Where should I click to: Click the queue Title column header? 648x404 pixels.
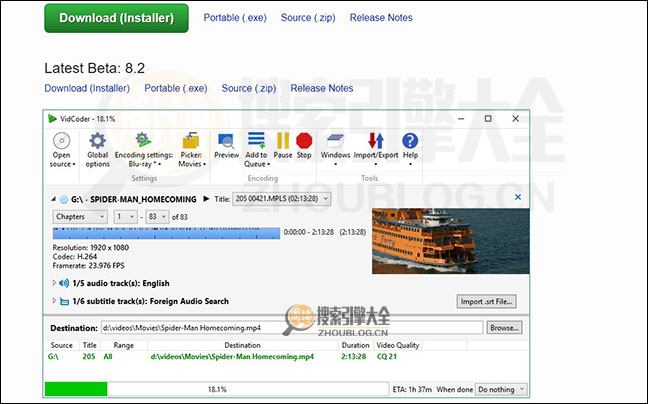(x=90, y=345)
